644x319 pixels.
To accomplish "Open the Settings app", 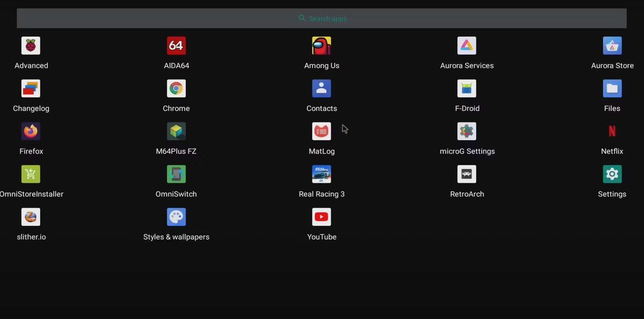I will pos(612,174).
